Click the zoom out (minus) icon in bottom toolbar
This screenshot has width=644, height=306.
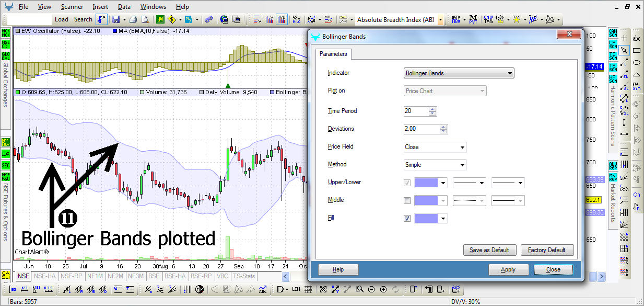point(371,289)
